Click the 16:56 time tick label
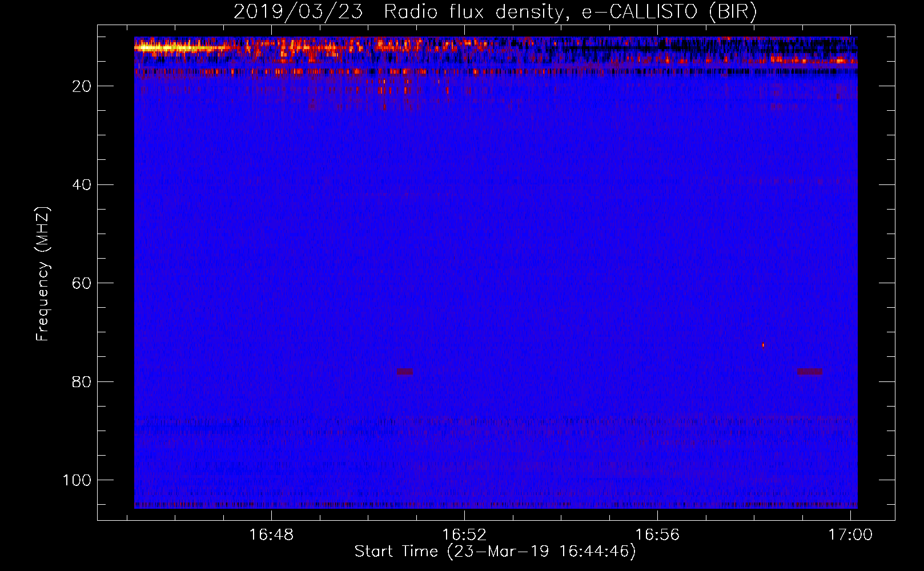This screenshot has width=924, height=571. pos(657,535)
